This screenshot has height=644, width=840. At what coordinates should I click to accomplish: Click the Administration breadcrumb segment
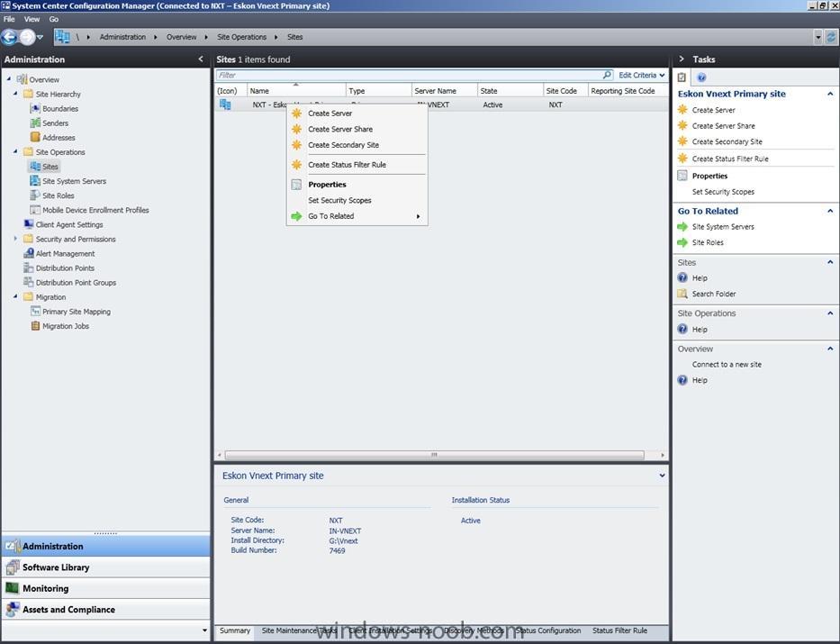click(x=122, y=37)
